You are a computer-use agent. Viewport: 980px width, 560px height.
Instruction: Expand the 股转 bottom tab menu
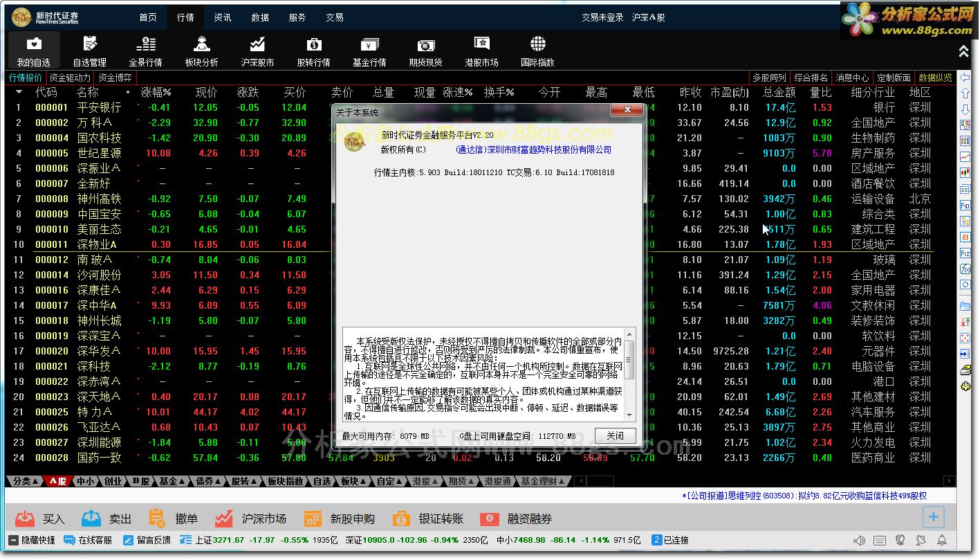point(243,481)
